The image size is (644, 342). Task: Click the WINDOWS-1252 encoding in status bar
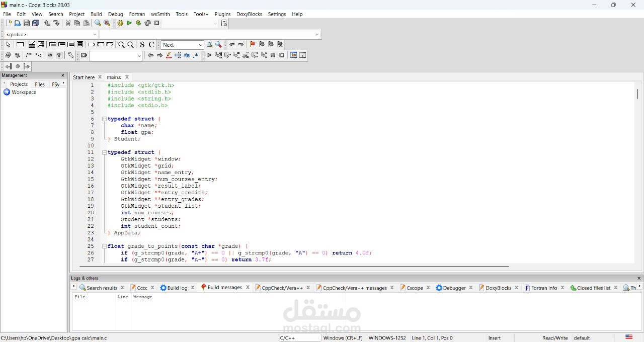[x=387, y=338]
